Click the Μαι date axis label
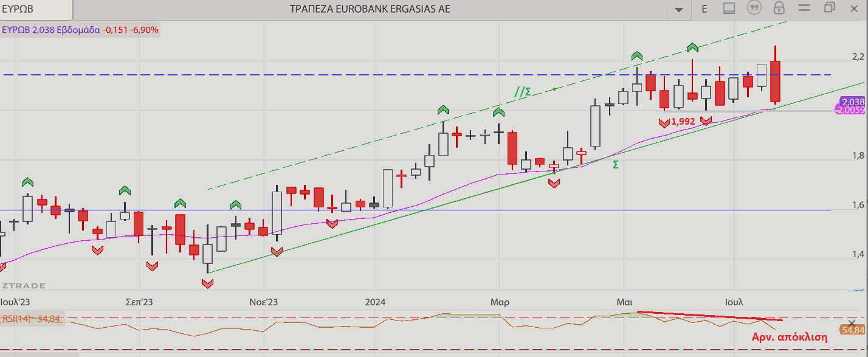This screenshot has height=357, width=868. pos(624,302)
